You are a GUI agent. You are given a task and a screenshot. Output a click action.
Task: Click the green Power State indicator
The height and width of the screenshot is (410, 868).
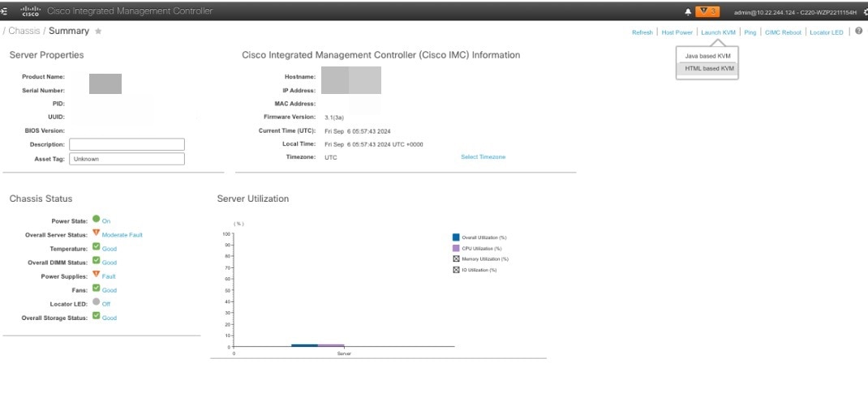pos(97,219)
